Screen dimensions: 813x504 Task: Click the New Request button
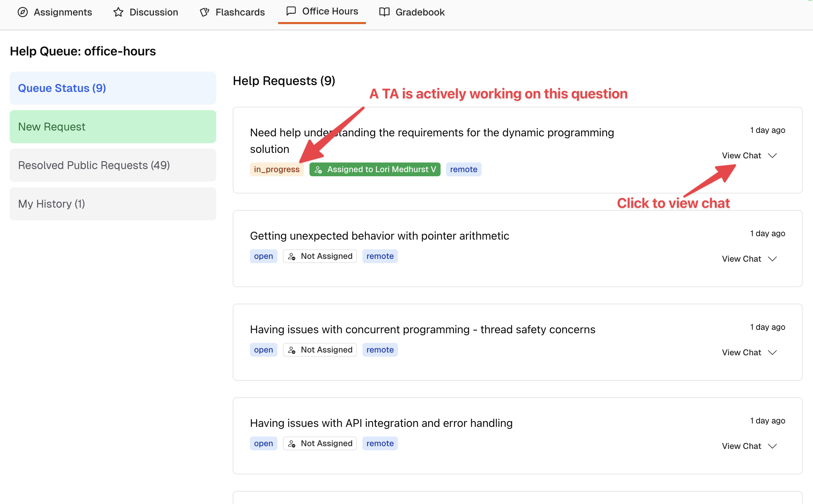[x=113, y=127]
